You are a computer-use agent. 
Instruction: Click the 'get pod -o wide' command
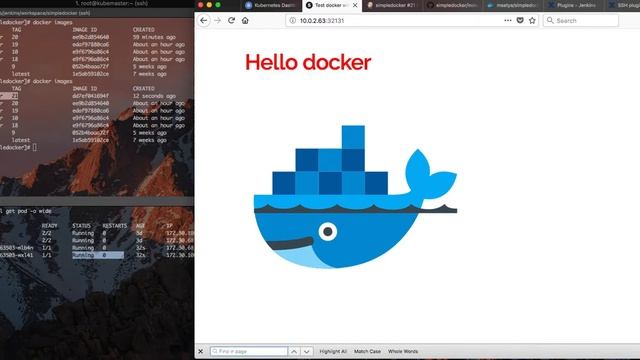29,211
